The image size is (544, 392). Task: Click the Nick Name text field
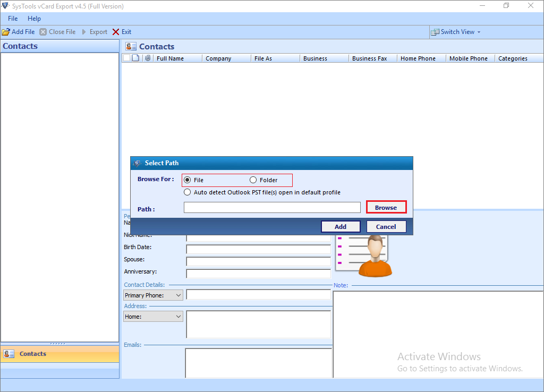click(x=259, y=238)
